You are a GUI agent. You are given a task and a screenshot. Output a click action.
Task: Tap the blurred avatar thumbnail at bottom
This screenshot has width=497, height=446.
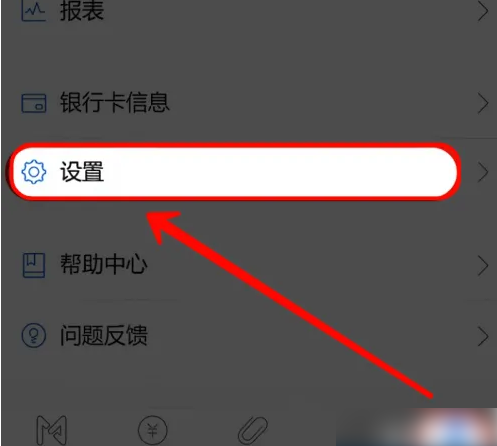[x=457, y=428]
